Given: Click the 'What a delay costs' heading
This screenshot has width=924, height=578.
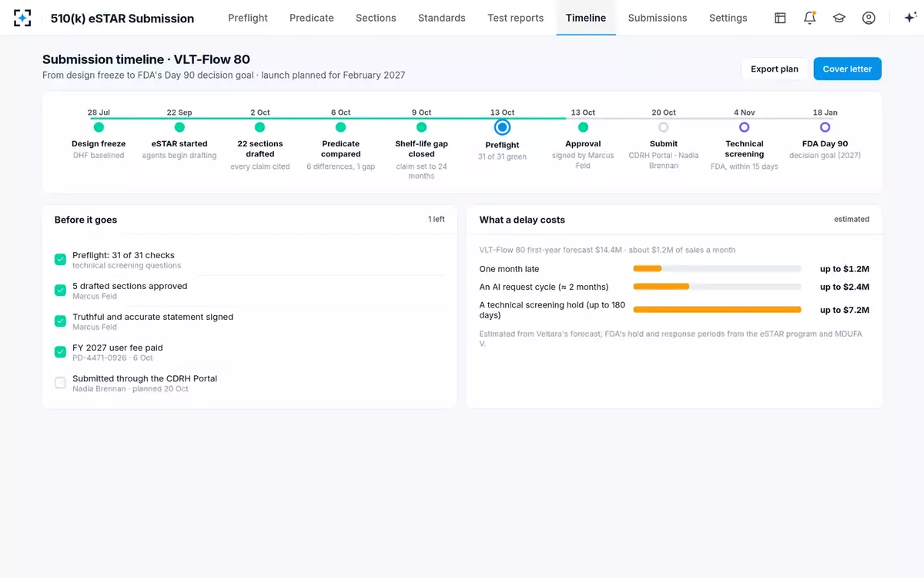Looking at the screenshot, I should [522, 220].
